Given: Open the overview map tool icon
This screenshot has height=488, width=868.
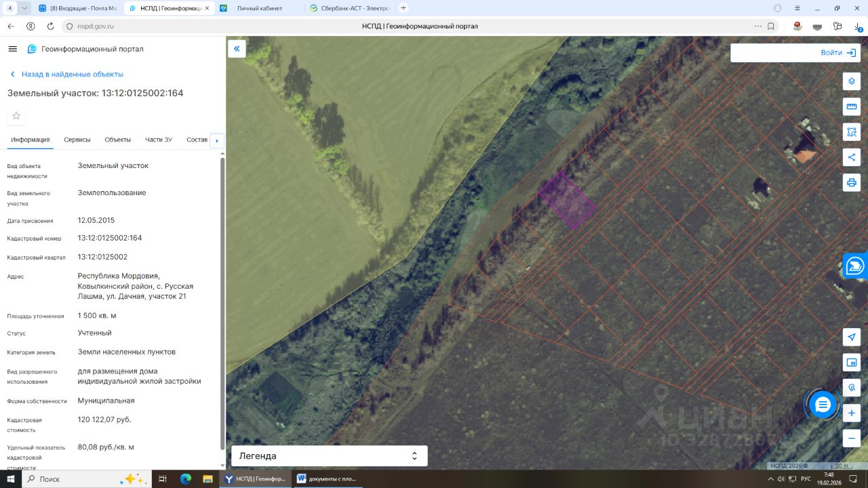Looking at the screenshot, I should [x=852, y=362].
